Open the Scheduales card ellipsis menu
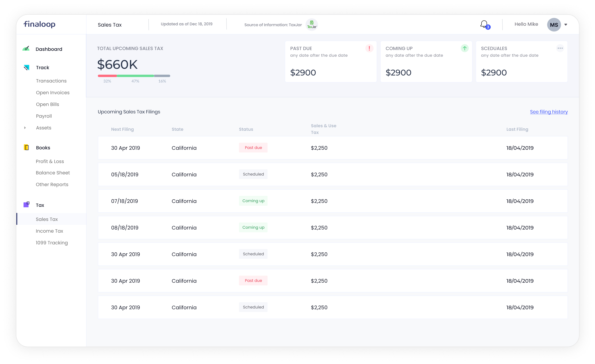The height and width of the screenshot is (364, 595). [560, 48]
